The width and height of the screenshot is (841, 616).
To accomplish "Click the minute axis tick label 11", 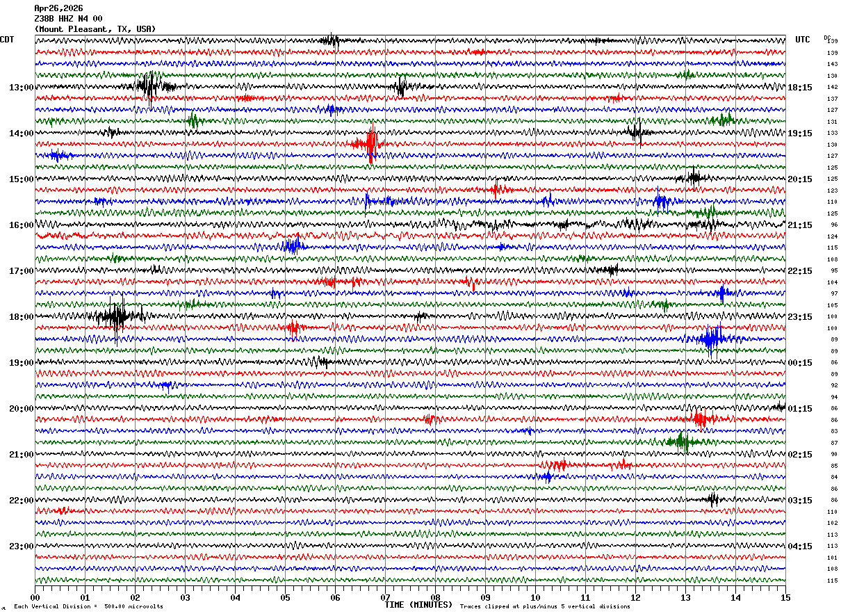I will coord(585,597).
